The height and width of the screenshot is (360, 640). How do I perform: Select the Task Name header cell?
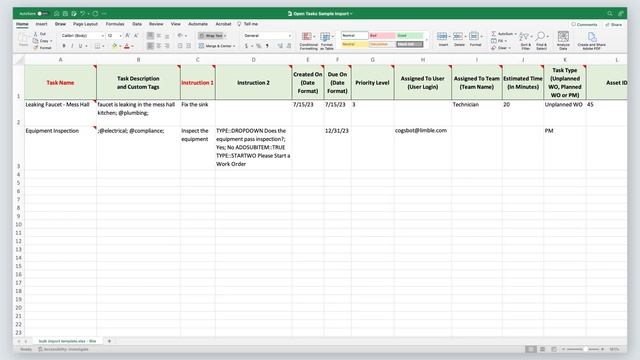(60, 82)
